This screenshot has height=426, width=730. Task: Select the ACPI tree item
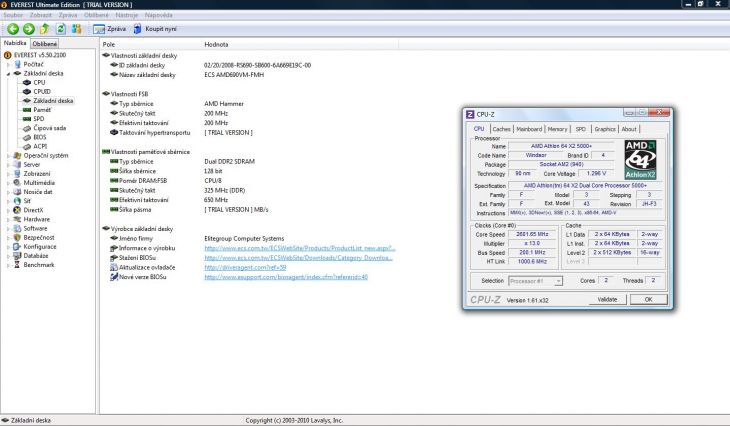point(40,146)
